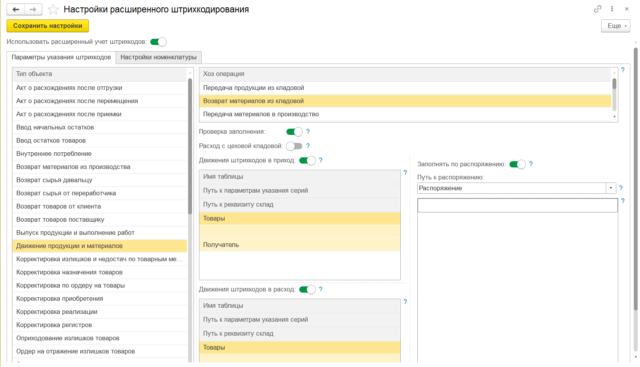Switch to Настройки номенклатуры tab
Image resolution: width=640 pixels, height=367 pixels.
(x=158, y=57)
